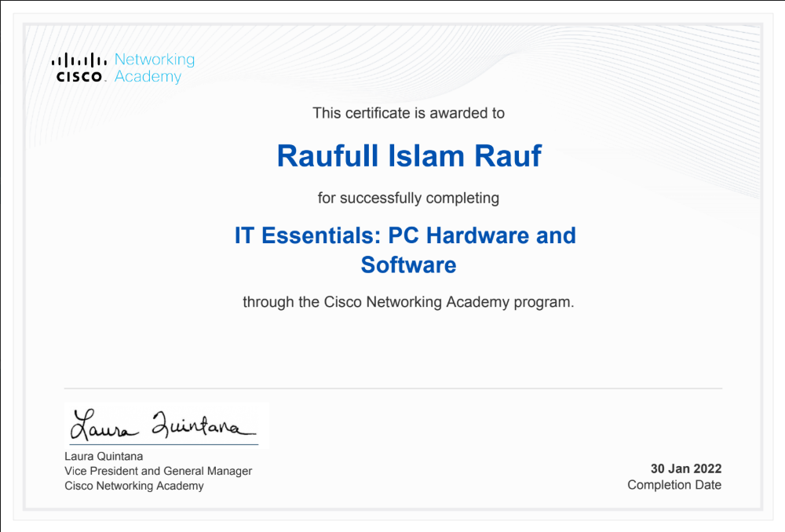This screenshot has width=785, height=532.
Task: Click the recipient name Raufull Islam Rauf
Action: pyautogui.click(x=408, y=155)
